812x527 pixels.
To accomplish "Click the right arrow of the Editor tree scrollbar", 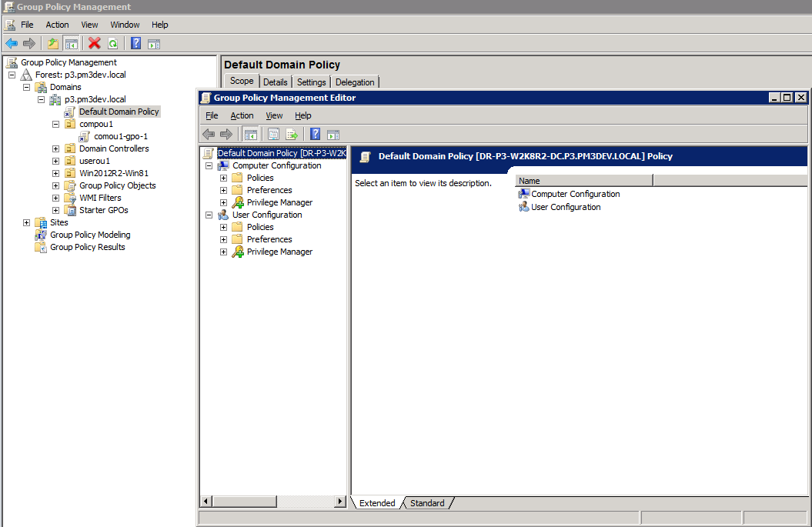I will (x=340, y=501).
